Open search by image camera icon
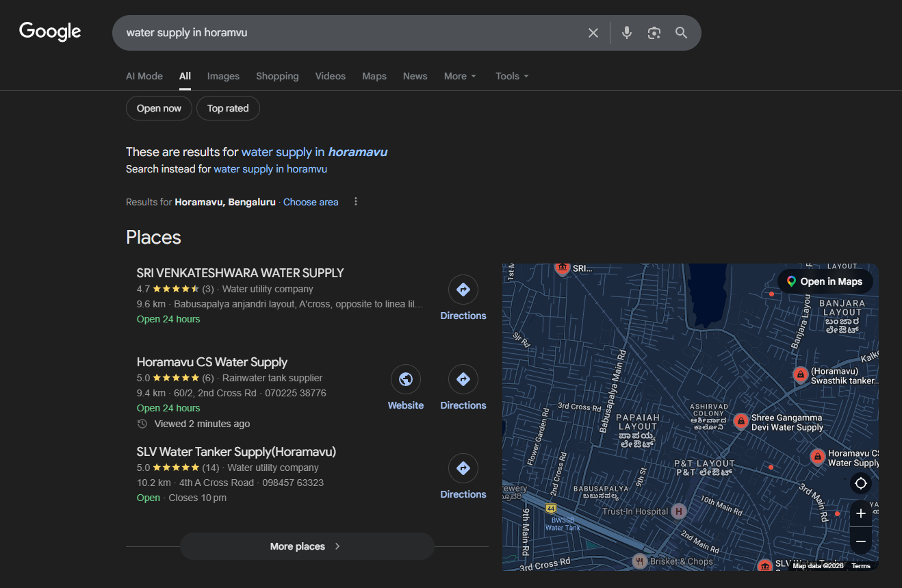 [x=654, y=33]
